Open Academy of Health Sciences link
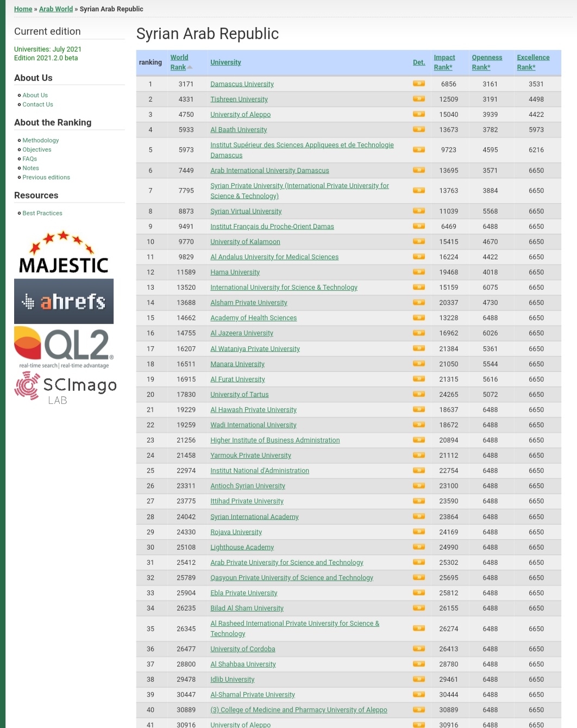The height and width of the screenshot is (728, 577). pyautogui.click(x=254, y=318)
